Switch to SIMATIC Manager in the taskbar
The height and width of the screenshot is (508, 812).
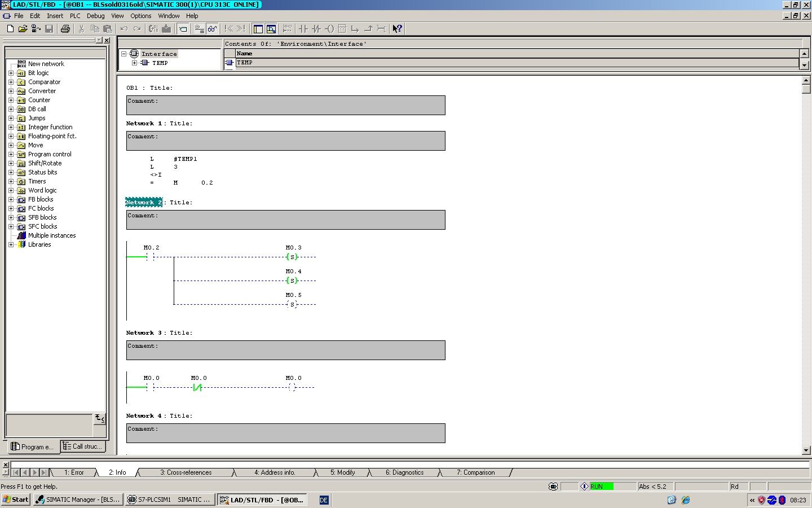[78, 500]
